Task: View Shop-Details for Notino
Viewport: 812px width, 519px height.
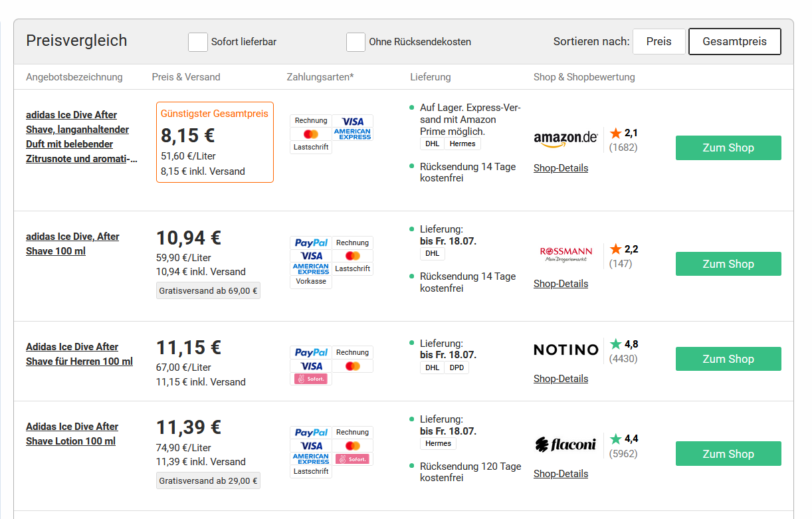Action: 561,379
